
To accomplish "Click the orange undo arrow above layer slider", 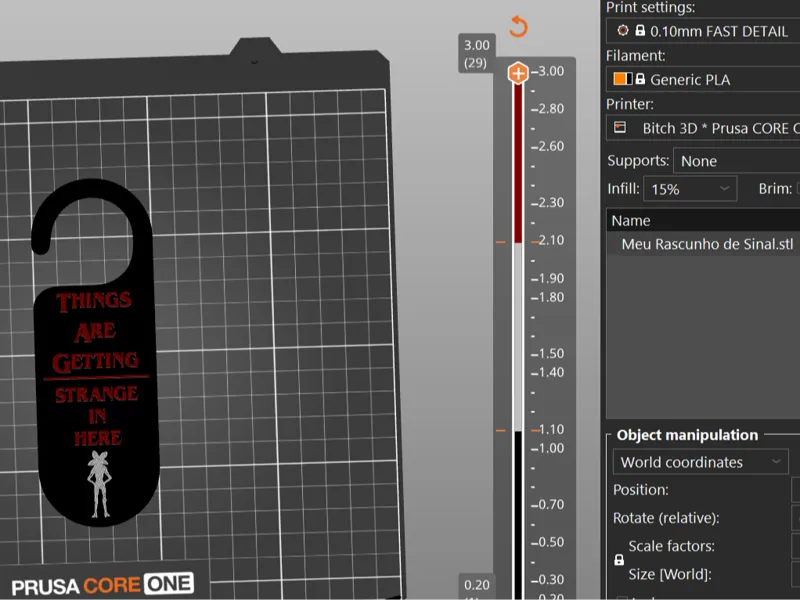I will (518, 26).
